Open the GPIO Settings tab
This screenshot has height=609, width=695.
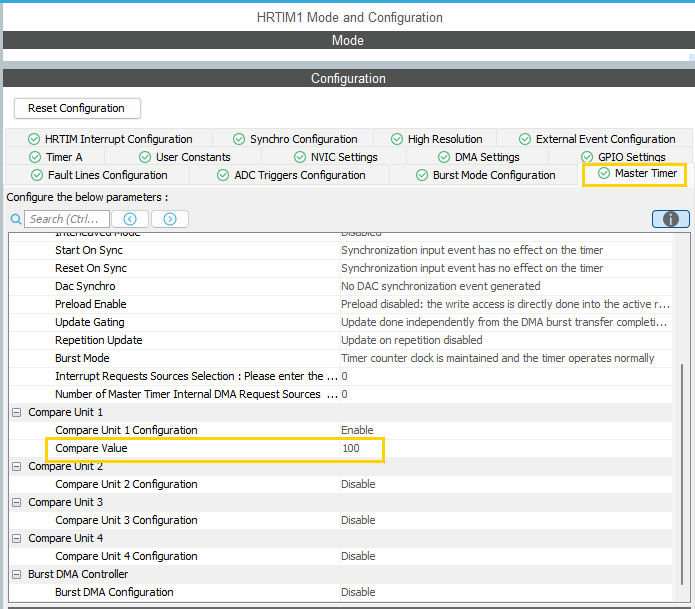pos(623,157)
